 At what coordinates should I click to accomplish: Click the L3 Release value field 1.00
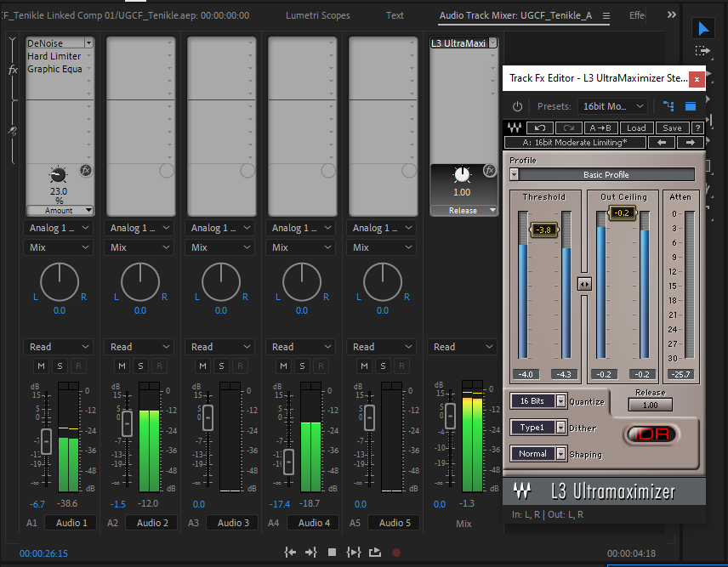[650, 405]
